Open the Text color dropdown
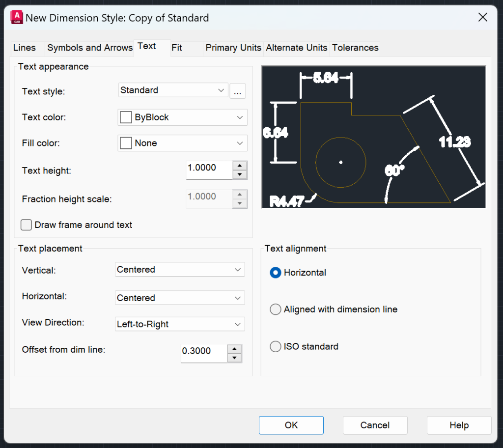Image resolution: width=503 pixels, height=448 pixels. (x=239, y=117)
